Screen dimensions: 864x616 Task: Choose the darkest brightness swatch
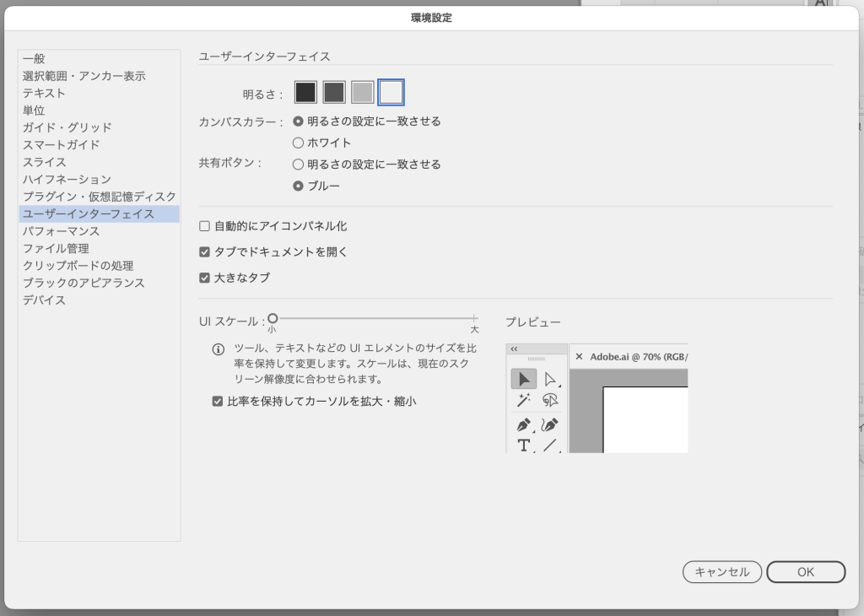pos(305,92)
